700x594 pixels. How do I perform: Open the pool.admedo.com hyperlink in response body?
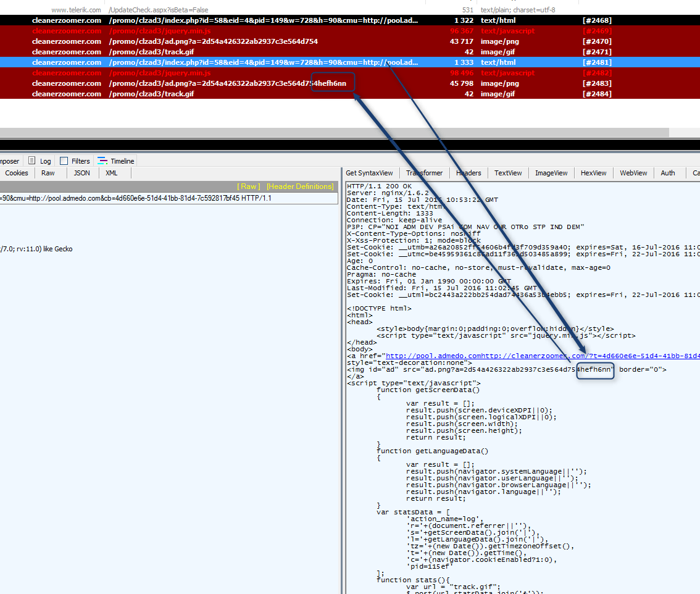[543, 356]
